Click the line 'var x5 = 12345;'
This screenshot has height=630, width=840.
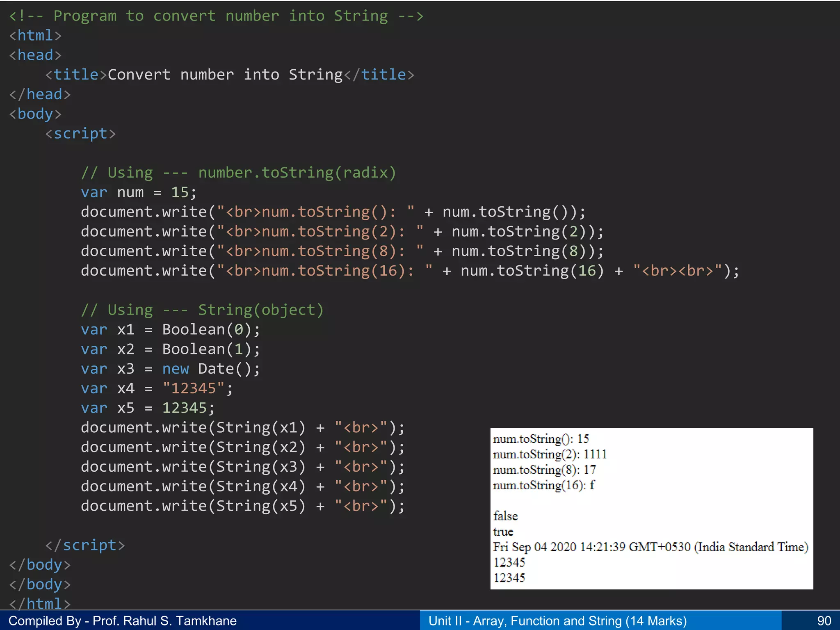pos(148,408)
